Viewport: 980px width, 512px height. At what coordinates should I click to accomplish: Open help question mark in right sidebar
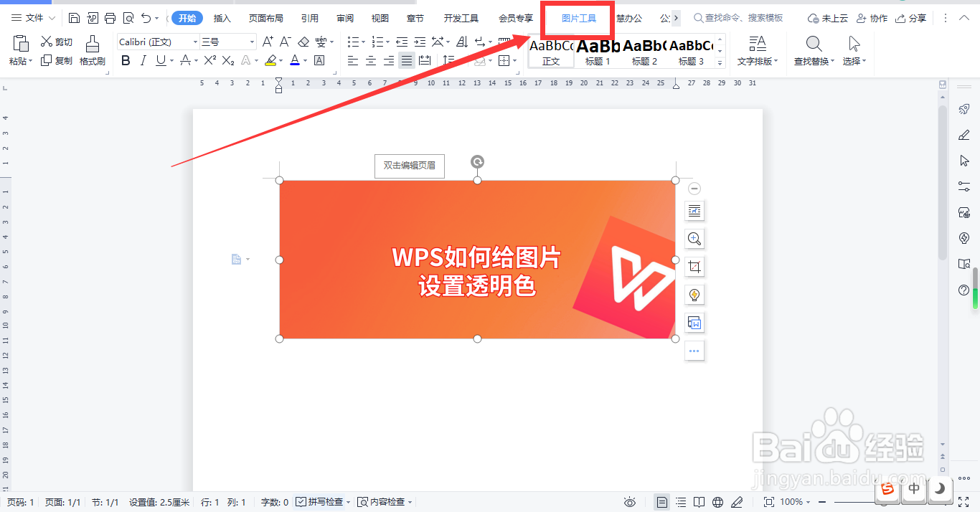pos(964,290)
